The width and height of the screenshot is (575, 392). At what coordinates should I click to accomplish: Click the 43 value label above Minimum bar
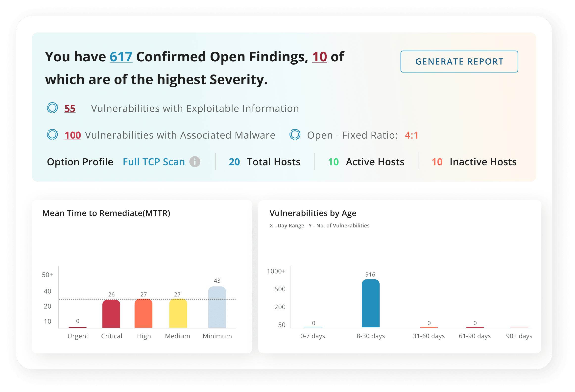217,281
